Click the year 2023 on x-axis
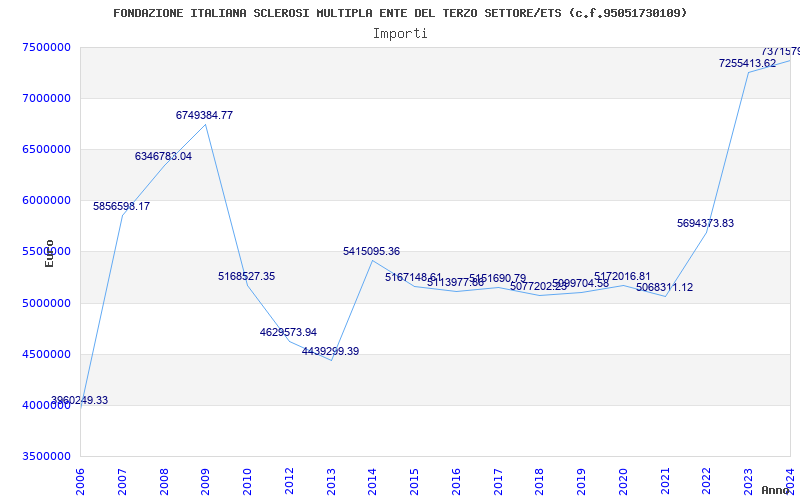 click(x=748, y=482)
